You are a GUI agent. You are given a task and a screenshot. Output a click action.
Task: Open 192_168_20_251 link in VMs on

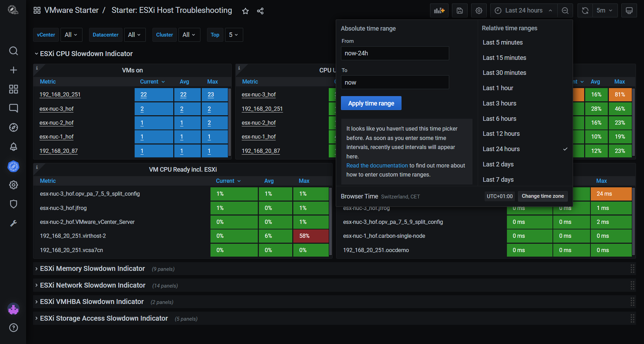click(x=60, y=95)
